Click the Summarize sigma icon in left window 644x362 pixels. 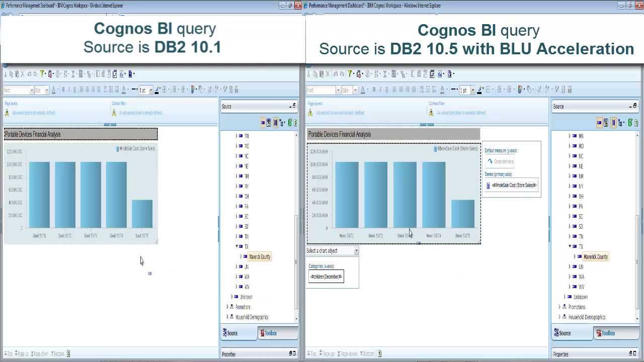73,74
